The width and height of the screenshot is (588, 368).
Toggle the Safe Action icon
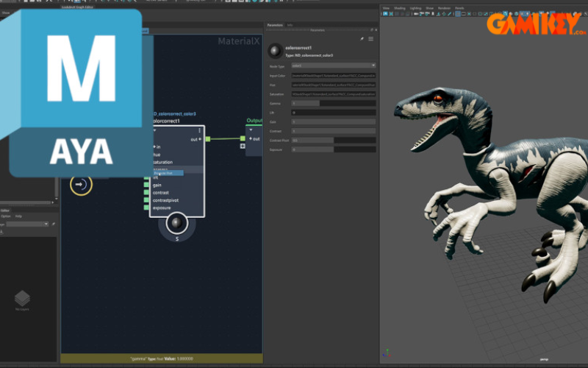click(x=486, y=14)
